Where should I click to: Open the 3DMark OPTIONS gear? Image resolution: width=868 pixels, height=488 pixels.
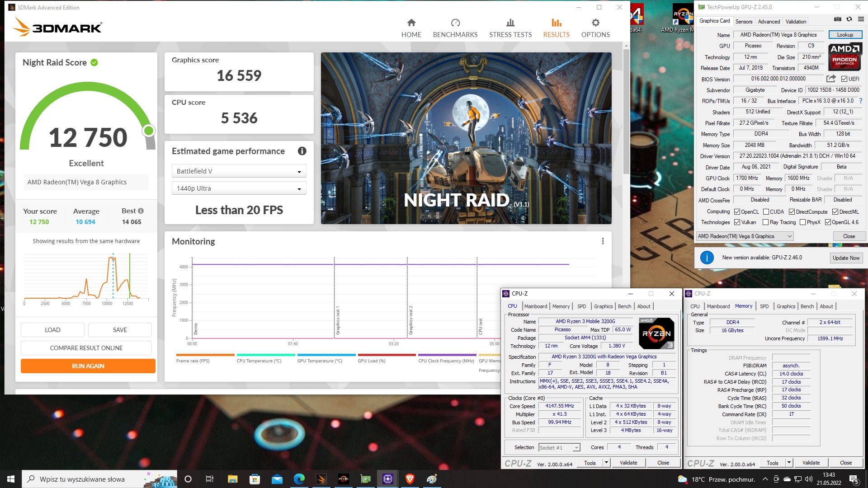click(595, 28)
